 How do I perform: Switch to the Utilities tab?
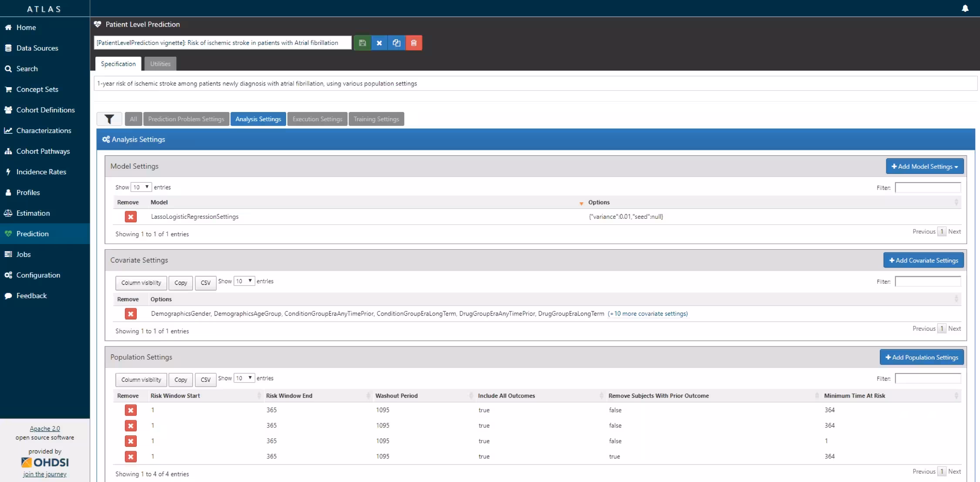[x=160, y=64]
